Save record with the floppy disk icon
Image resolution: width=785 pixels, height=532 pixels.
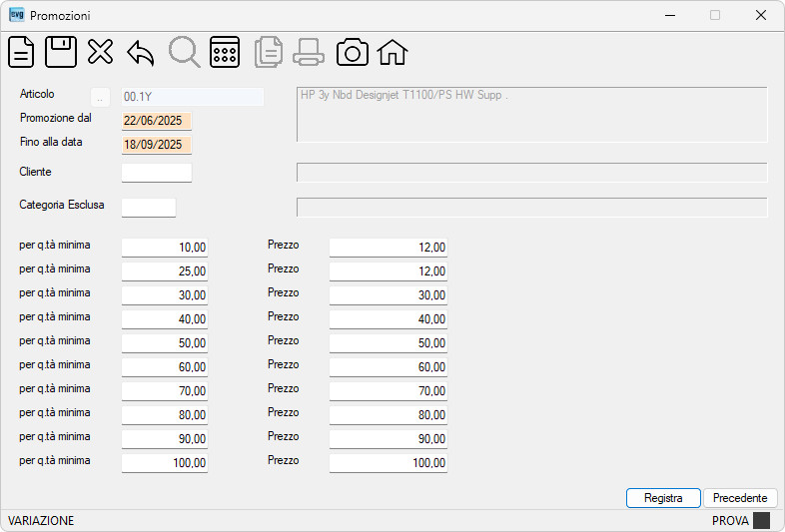[61, 52]
